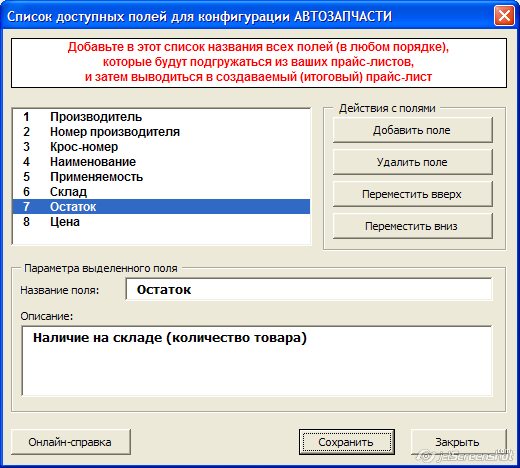Select the highlighted Остаток list row

pos(161,207)
